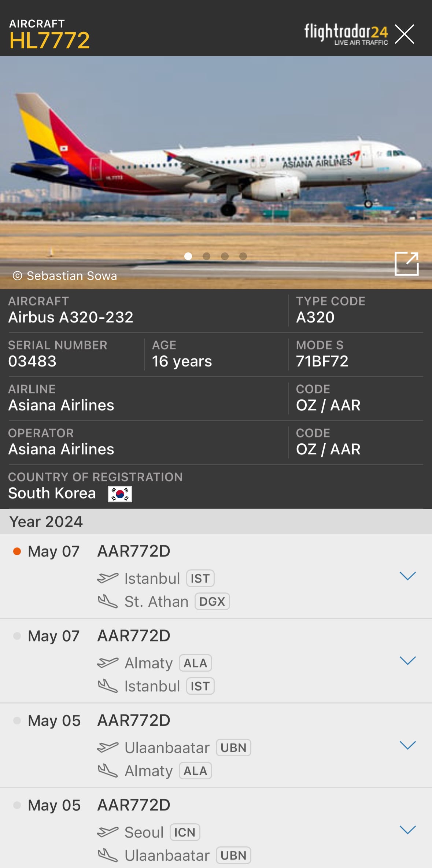The height and width of the screenshot is (868, 432).
Task: Tap the departure plane icon beside Istanbul
Action: (108, 578)
